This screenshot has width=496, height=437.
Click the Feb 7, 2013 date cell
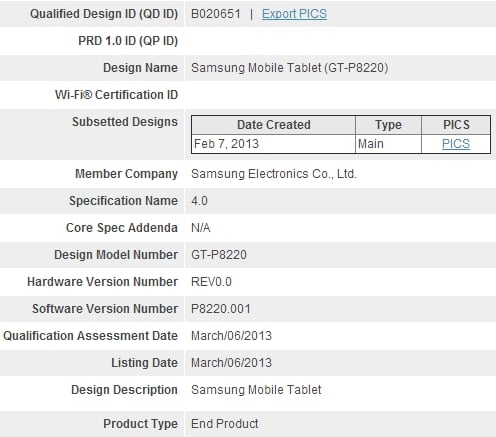point(273,144)
